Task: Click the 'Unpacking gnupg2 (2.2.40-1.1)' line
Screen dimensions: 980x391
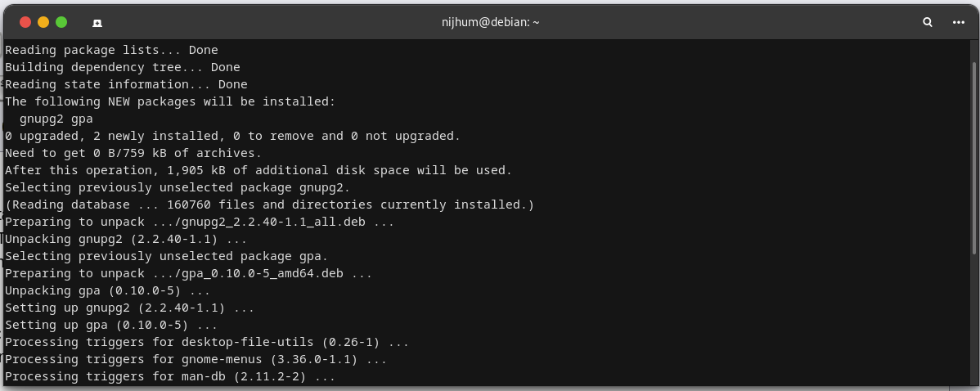Action: (x=126, y=239)
